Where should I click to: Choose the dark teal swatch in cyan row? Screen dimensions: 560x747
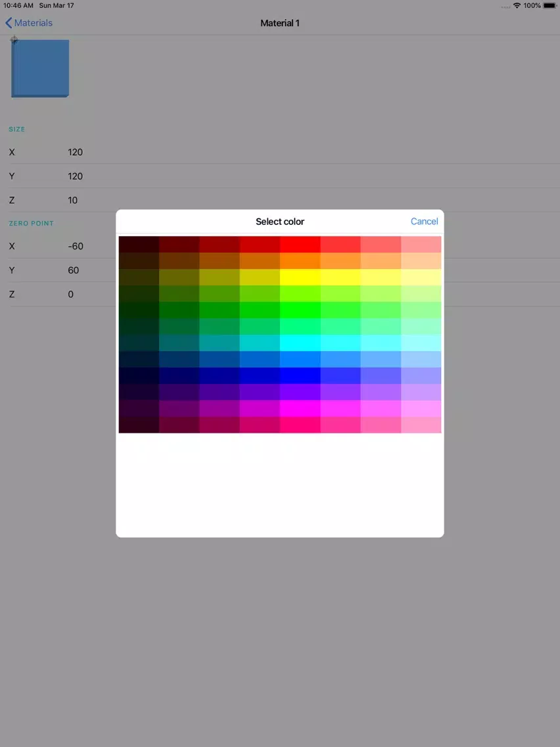point(179,343)
